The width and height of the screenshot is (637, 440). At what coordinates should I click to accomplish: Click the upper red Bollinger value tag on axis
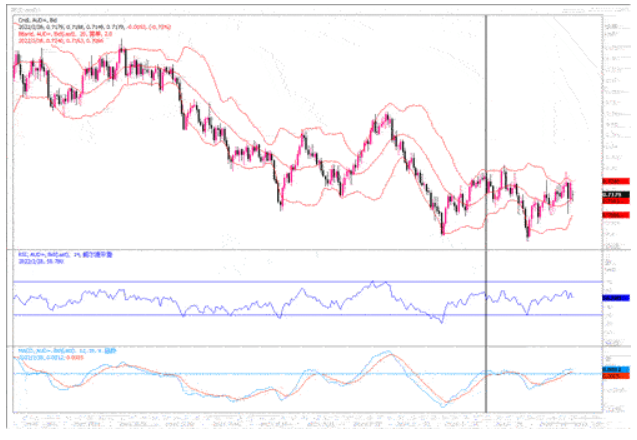click(x=613, y=182)
